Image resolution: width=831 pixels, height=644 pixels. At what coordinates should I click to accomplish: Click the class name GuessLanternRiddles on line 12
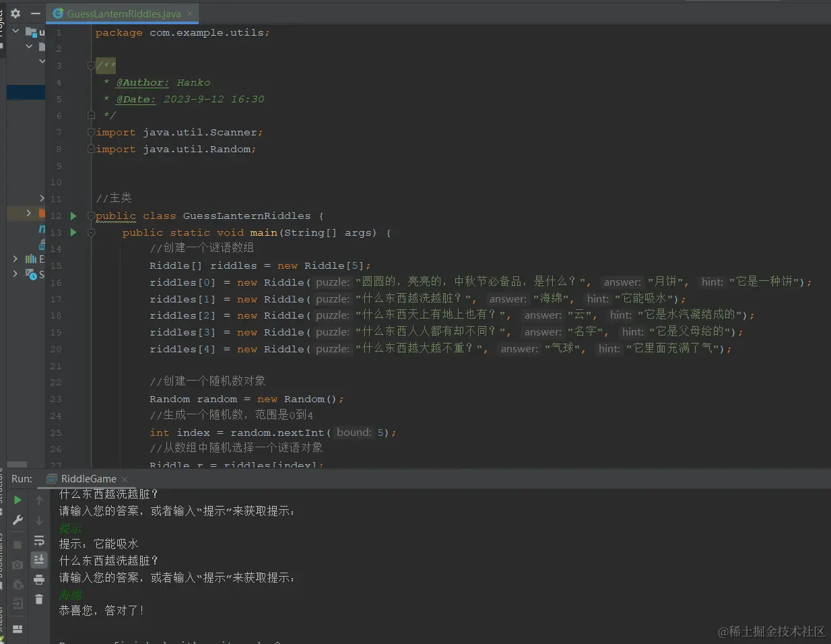pos(246,216)
